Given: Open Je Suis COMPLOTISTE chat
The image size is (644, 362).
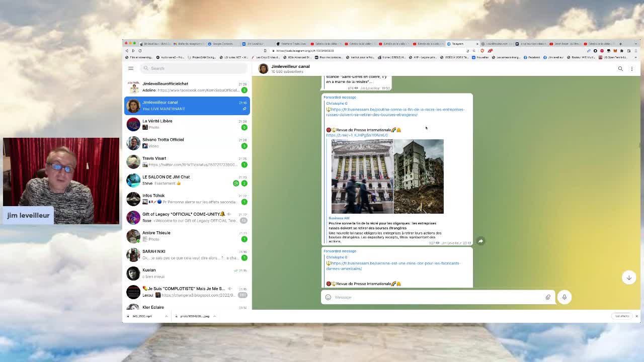Looking at the screenshot, I should (187, 292).
